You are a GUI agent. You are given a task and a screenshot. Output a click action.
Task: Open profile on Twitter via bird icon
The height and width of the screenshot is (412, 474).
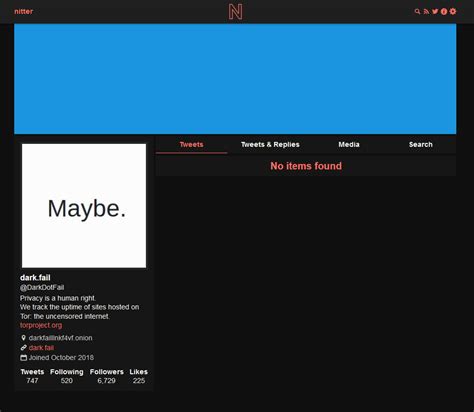[435, 12]
